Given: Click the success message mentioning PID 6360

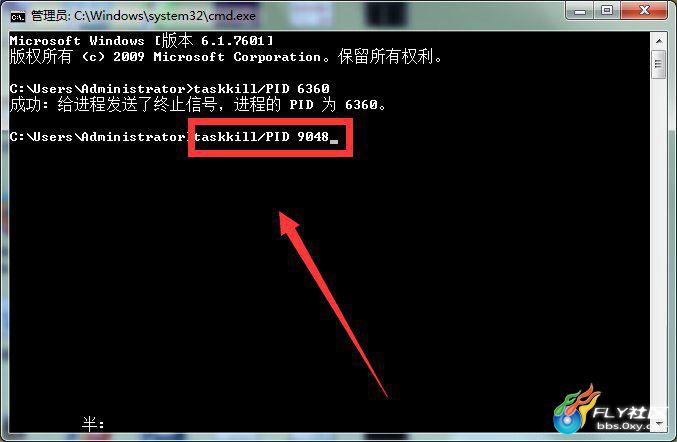Looking at the screenshot, I should click(x=197, y=104).
